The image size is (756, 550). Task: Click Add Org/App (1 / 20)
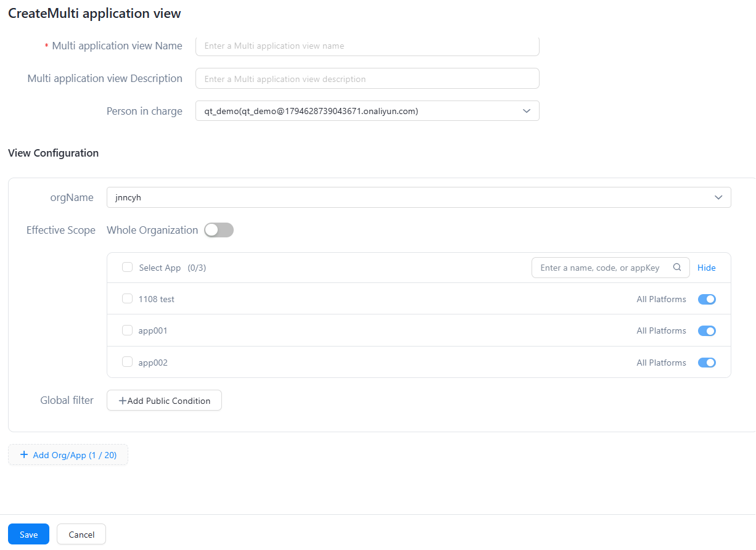[68, 455]
